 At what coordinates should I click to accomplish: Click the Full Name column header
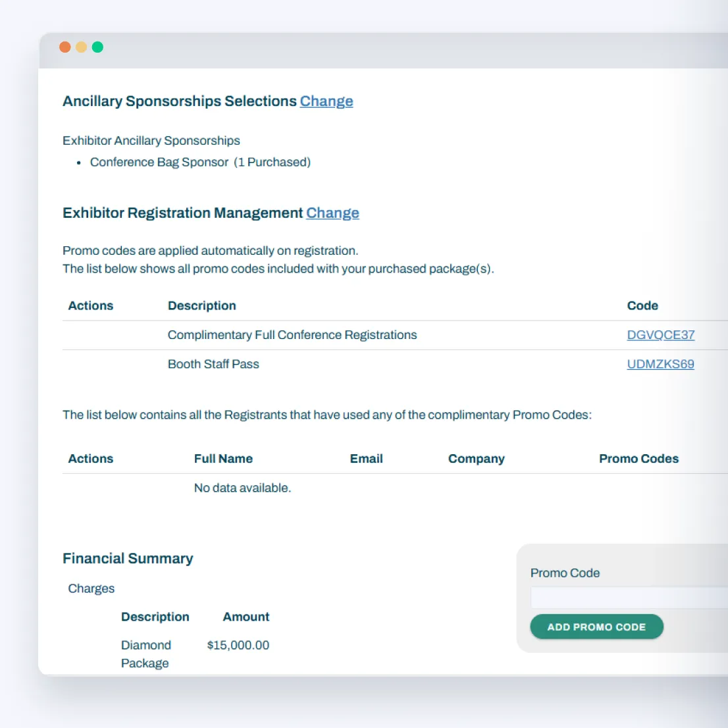(x=223, y=458)
